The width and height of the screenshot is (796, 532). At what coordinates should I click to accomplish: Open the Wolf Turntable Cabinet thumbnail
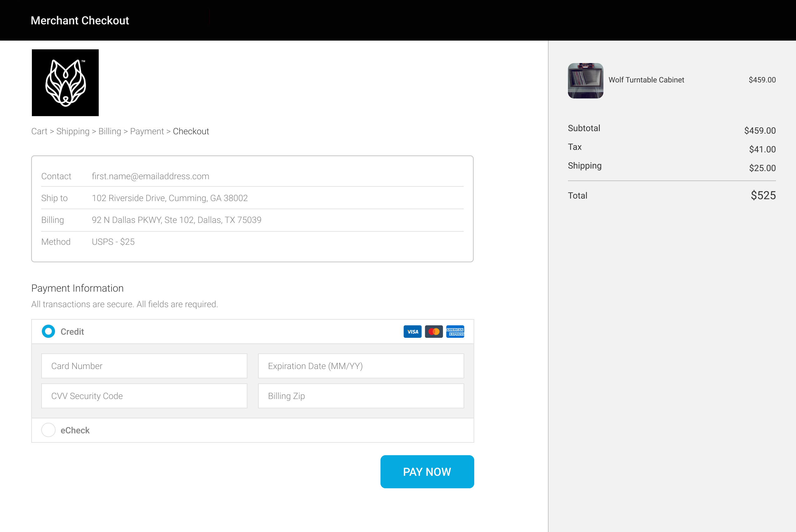[585, 81]
